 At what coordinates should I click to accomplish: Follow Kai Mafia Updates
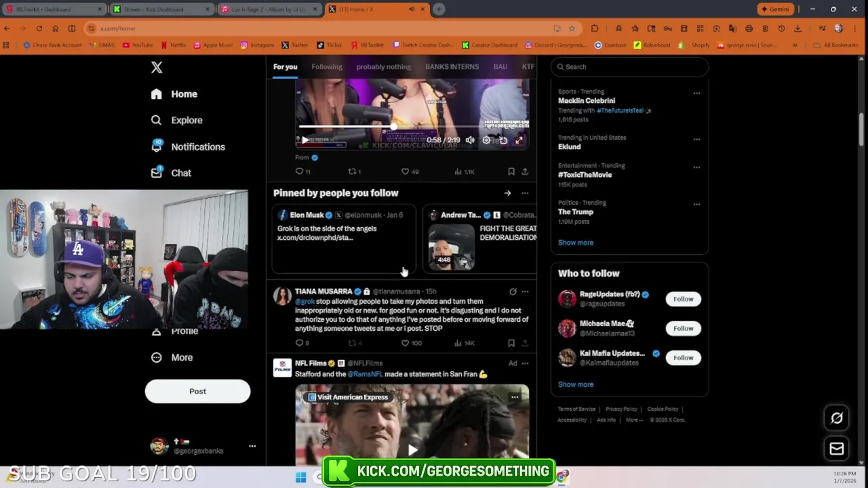pos(683,358)
